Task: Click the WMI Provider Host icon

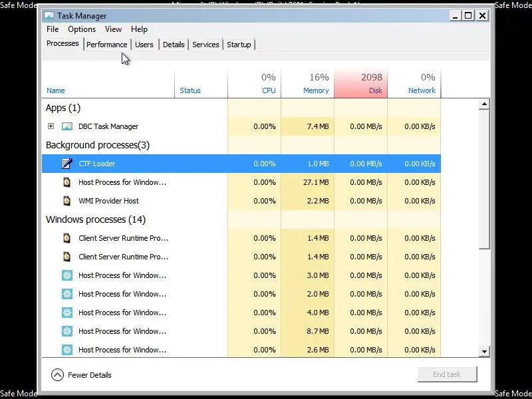Action: coord(67,201)
